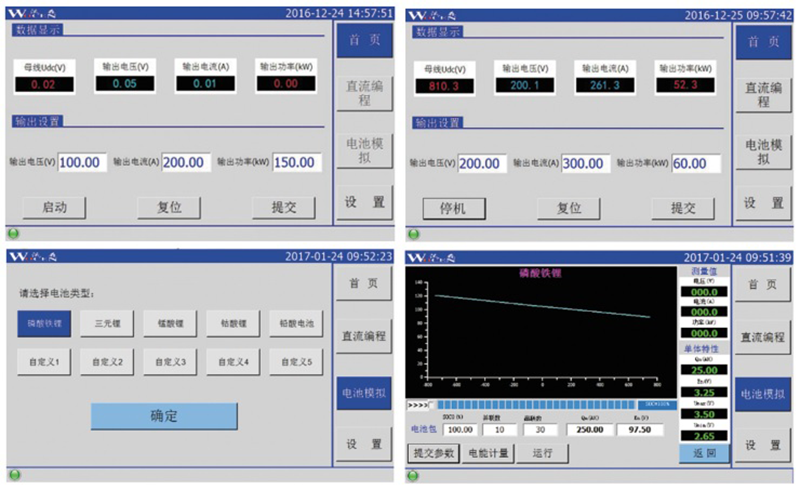The width and height of the screenshot is (800, 490).
Task: Go to 直流编程 from the battery curve screen
Action: click(x=762, y=337)
